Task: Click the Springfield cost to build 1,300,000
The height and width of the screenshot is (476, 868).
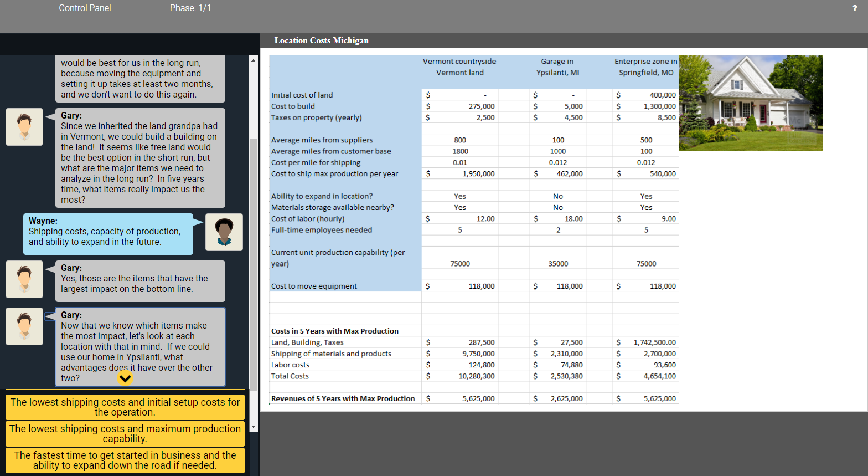Action: 660,106
